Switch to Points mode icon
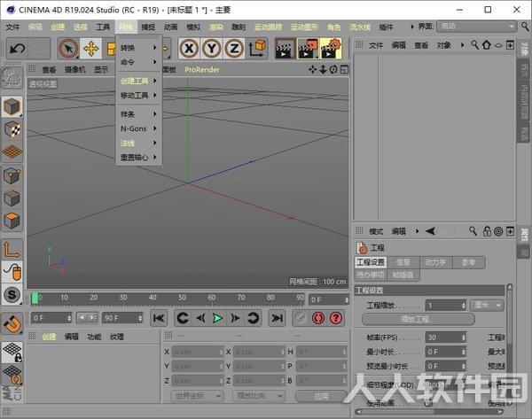The width and height of the screenshot is (532, 419). pyautogui.click(x=12, y=176)
